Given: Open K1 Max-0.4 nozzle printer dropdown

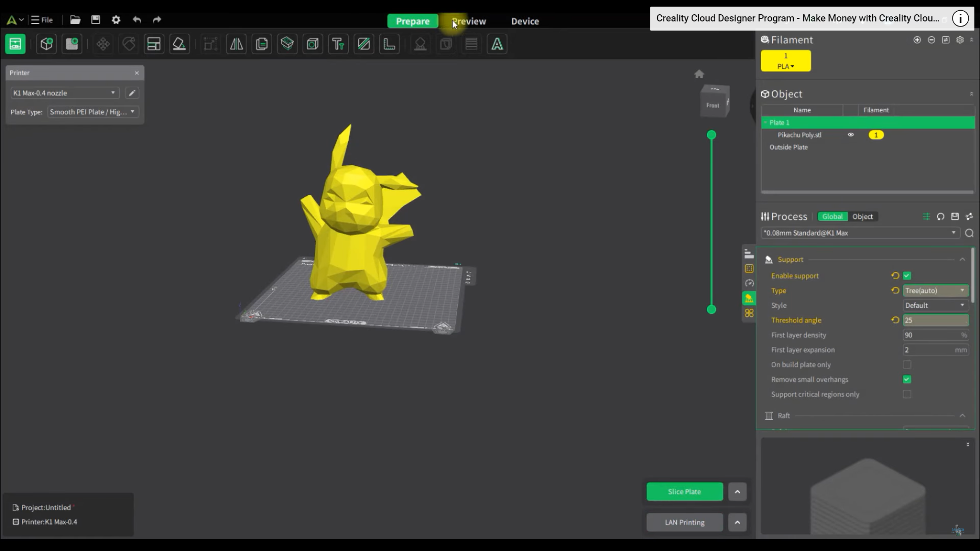Looking at the screenshot, I should (65, 93).
